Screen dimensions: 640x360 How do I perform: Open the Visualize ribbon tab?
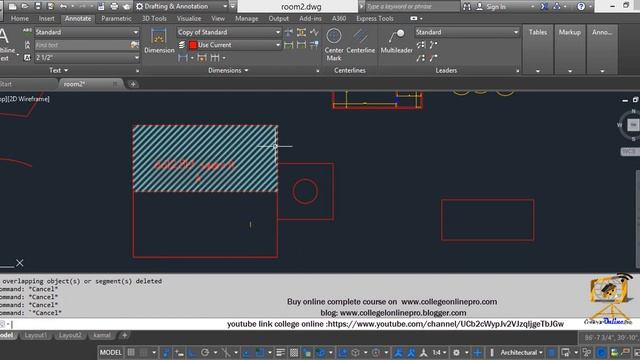tap(189, 18)
